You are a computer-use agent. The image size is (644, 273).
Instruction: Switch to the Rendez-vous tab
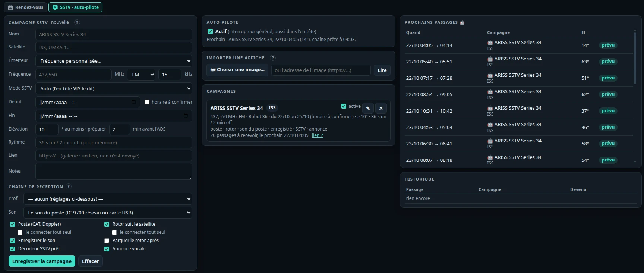tap(26, 7)
